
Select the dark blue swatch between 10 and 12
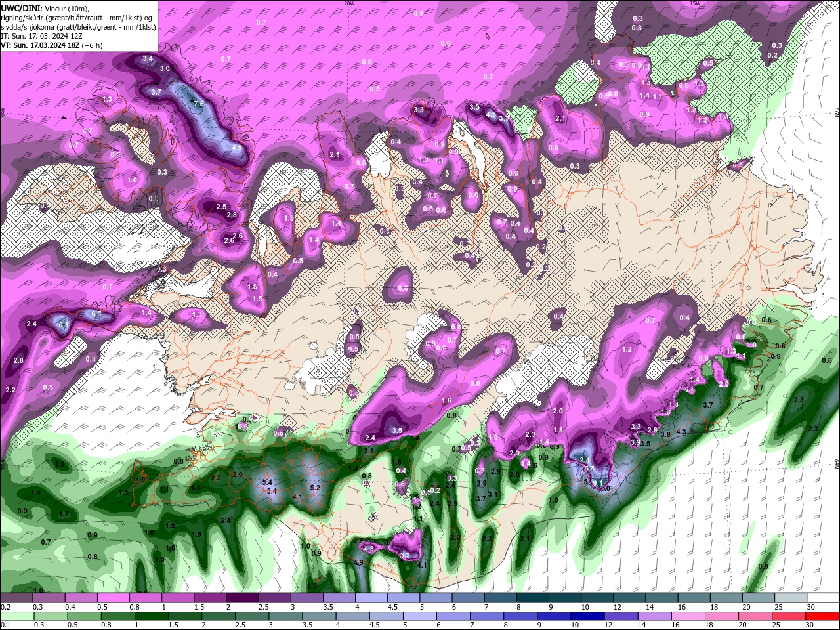(587, 616)
